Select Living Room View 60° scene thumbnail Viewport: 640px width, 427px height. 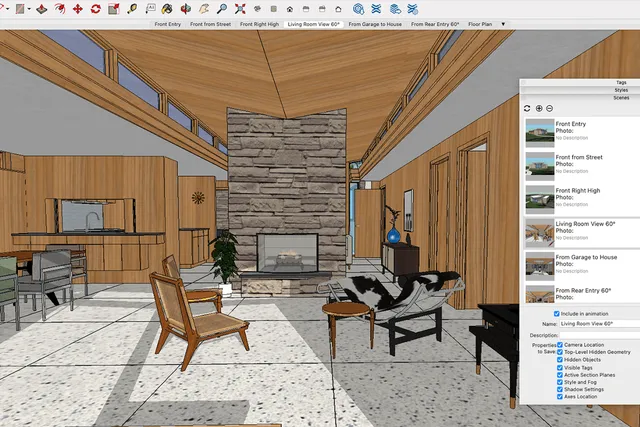[540, 233]
